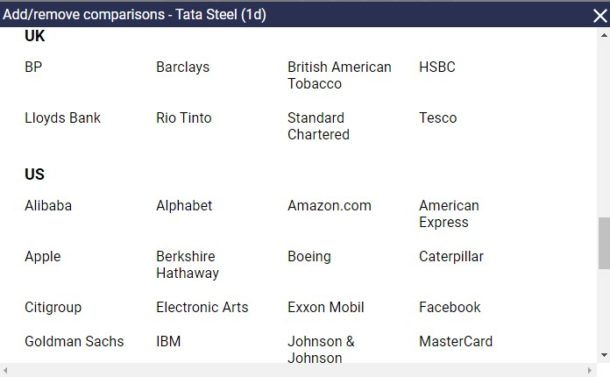Choose British American Tobacco comparison
Image resolution: width=610 pixels, height=377 pixels.
pos(339,75)
